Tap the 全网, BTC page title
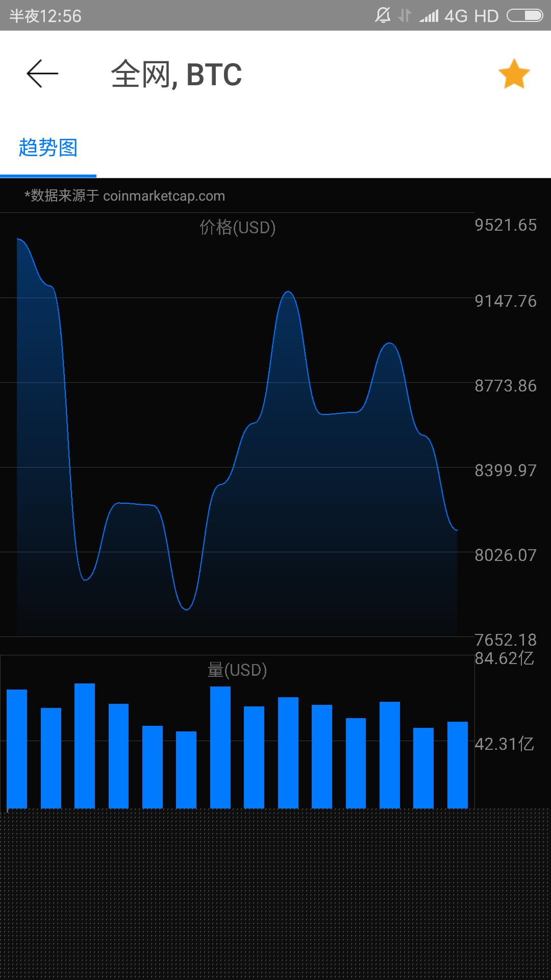551x980 pixels. coord(177,75)
